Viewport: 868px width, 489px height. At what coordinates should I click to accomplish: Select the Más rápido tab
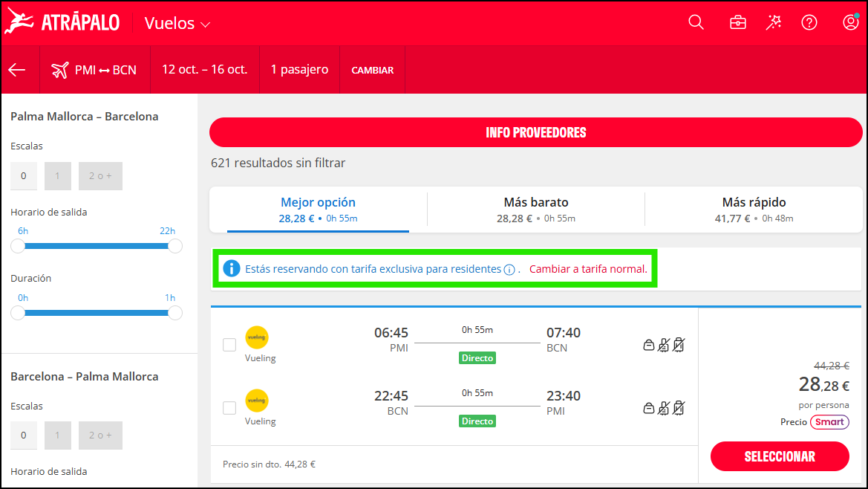[x=754, y=210]
